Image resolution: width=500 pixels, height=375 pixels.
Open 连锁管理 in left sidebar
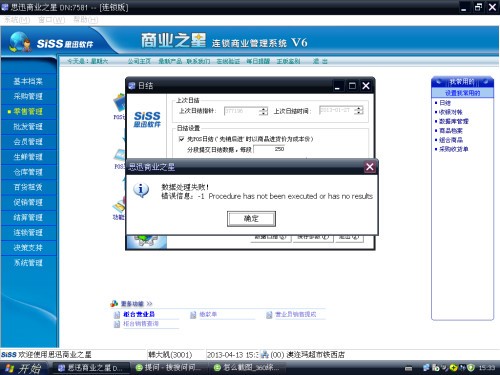[x=28, y=233]
